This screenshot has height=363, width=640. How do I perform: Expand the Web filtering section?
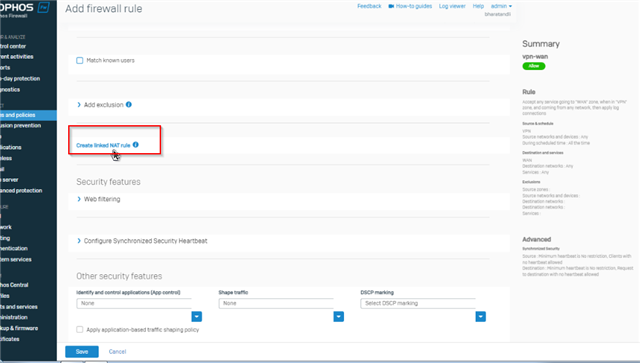[98, 199]
